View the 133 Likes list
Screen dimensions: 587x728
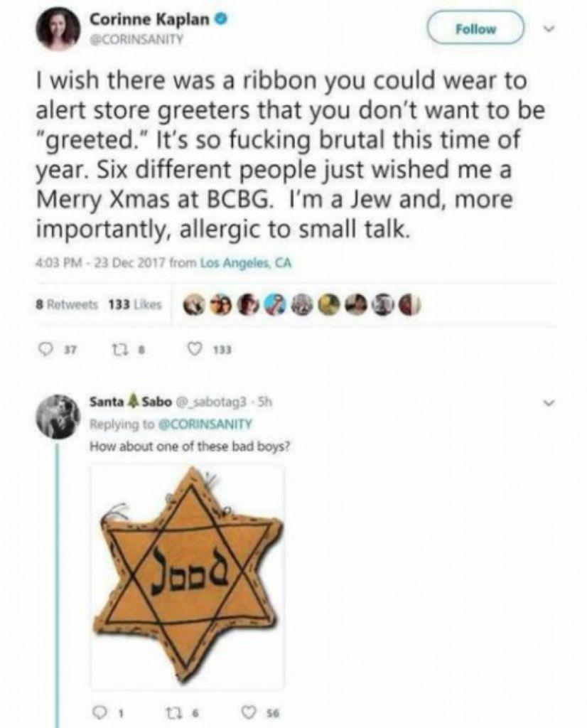coord(134,304)
